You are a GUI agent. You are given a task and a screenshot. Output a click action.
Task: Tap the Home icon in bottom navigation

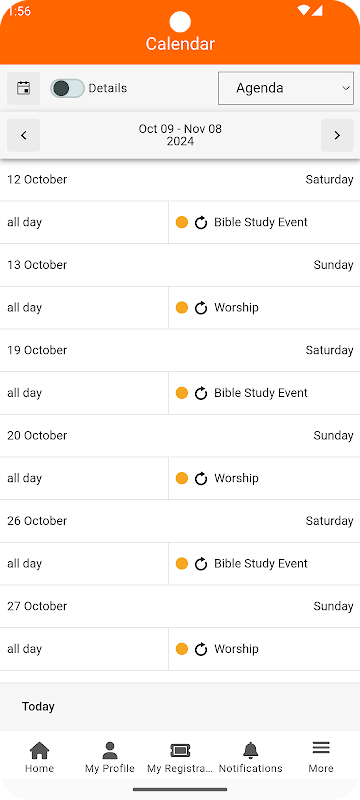point(39,751)
